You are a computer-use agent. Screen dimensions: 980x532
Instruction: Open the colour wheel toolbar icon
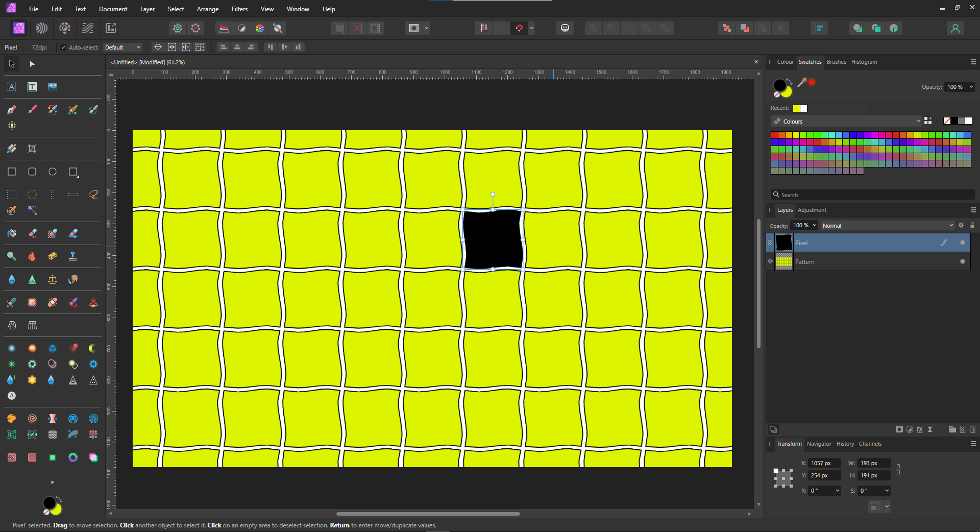click(x=260, y=28)
